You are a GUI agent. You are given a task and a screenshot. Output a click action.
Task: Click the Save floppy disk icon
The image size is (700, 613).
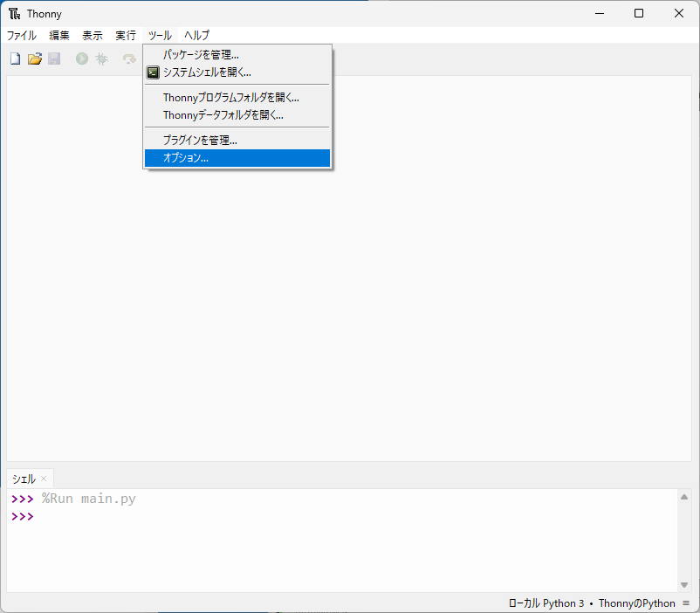coord(54,59)
